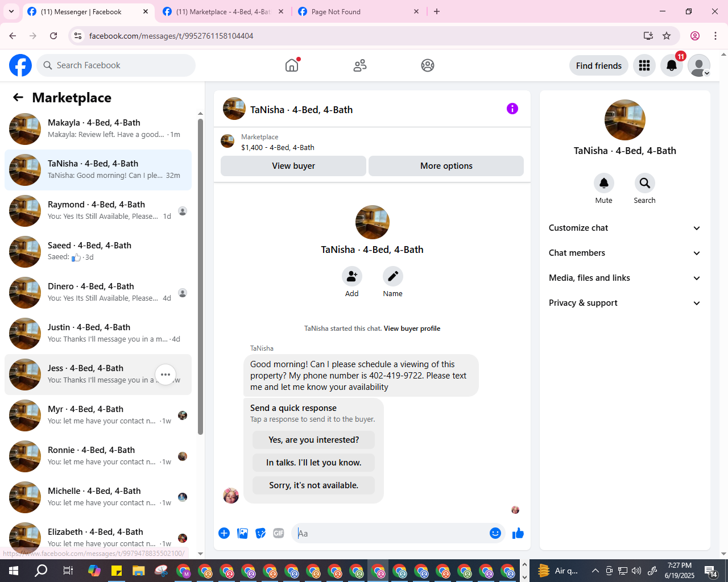Image resolution: width=728 pixels, height=582 pixels.
Task: Click the browser address bar URL
Action: [171, 36]
